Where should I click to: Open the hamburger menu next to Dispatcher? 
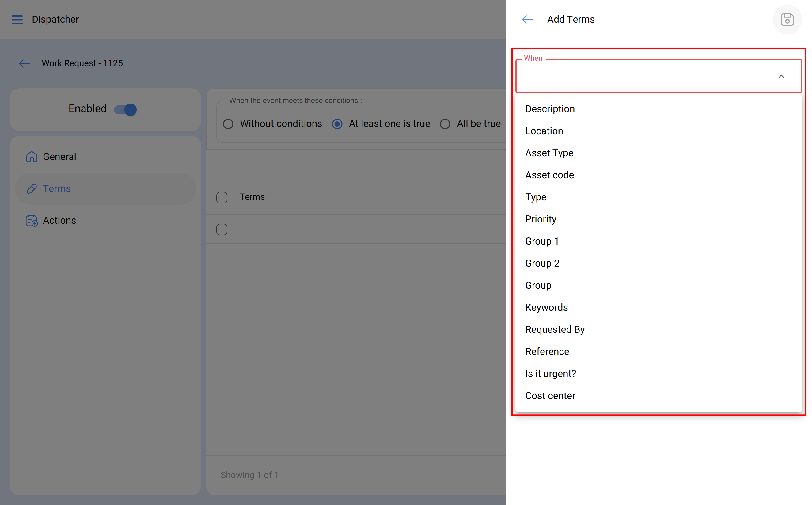(17, 20)
